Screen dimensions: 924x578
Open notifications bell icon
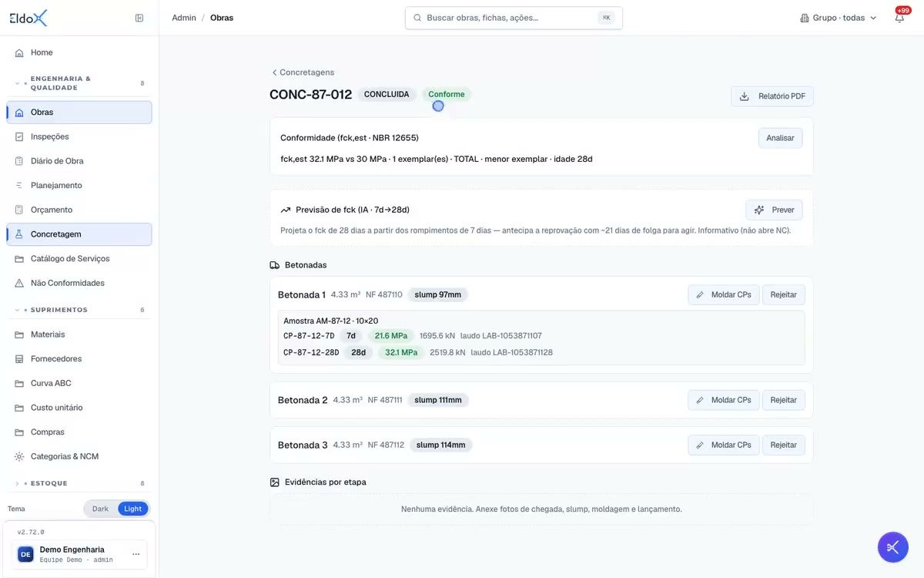899,18
